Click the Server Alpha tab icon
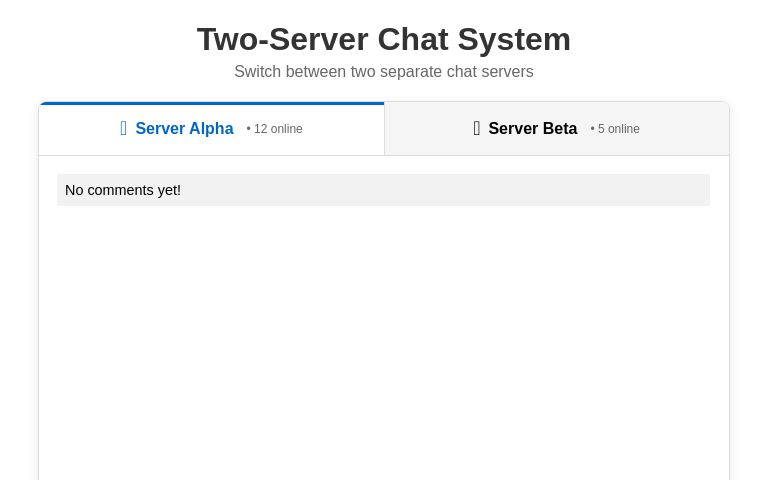Screen dimensions: 768x480 (124, 129)
